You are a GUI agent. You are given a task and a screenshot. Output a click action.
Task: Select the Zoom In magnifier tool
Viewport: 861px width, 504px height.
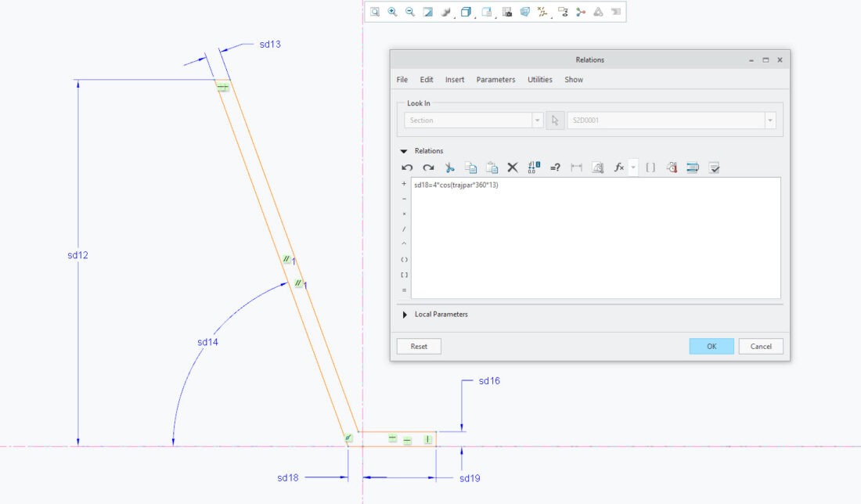[x=392, y=11]
